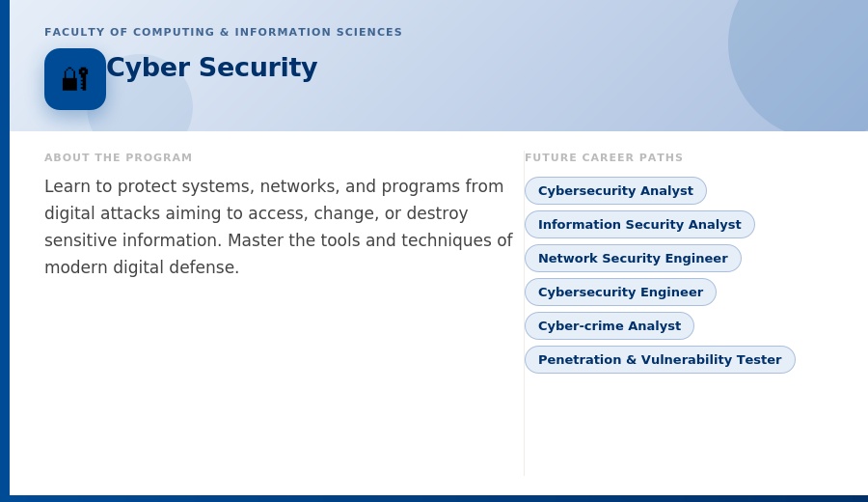Click the Faculty of Computing & Information Sciences label
The image size is (868, 502).
(223, 32)
